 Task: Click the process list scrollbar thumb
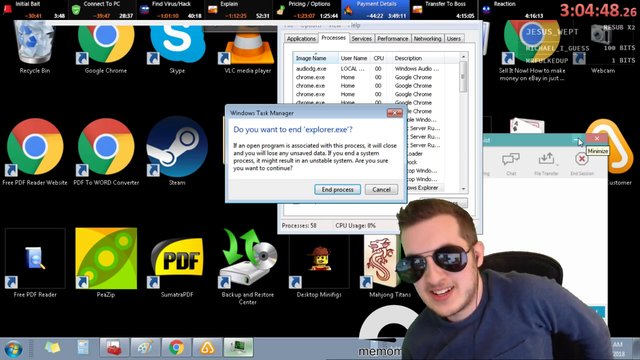[463, 77]
